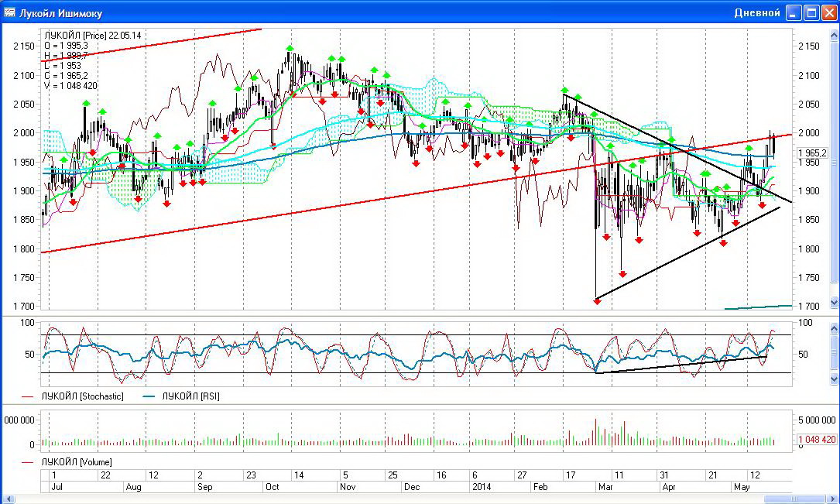Click the C = 1 965,2 close value
Image resolution: width=840 pixels, height=504 pixels.
pyautogui.click(x=66, y=76)
